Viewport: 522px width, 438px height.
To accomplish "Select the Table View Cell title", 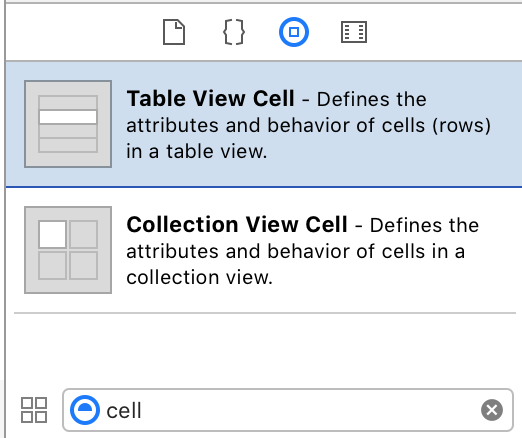I will tap(210, 99).
